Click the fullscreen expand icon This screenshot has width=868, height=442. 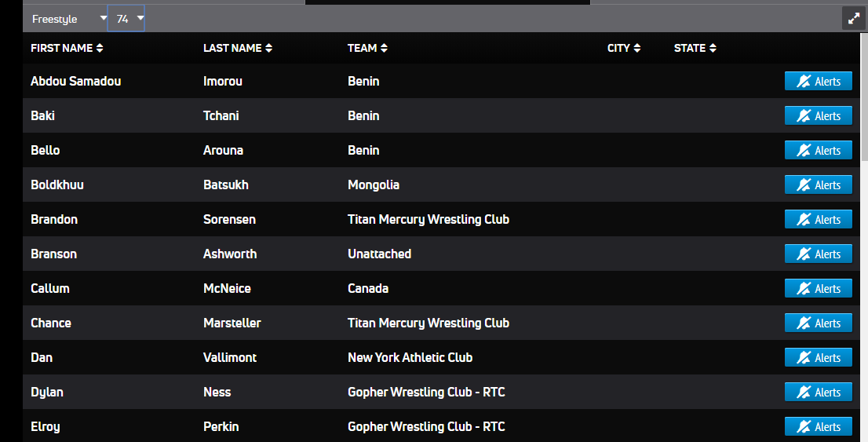[854, 18]
